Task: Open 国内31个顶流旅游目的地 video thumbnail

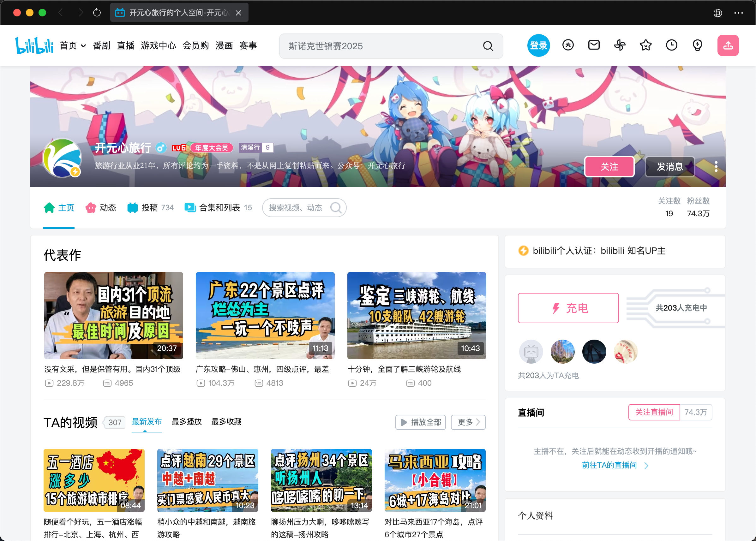Action: tap(113, 315)
